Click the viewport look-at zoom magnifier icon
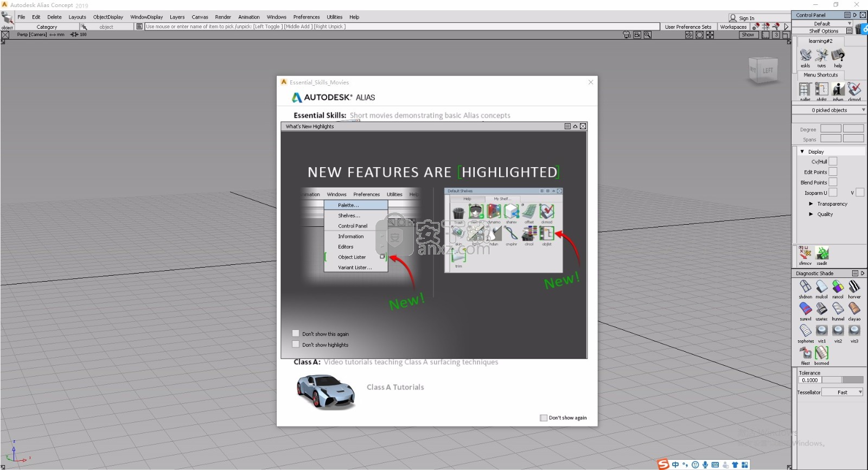Image resolution: width=868 pixels, height=470 pixels. click(x=647, y=35)
